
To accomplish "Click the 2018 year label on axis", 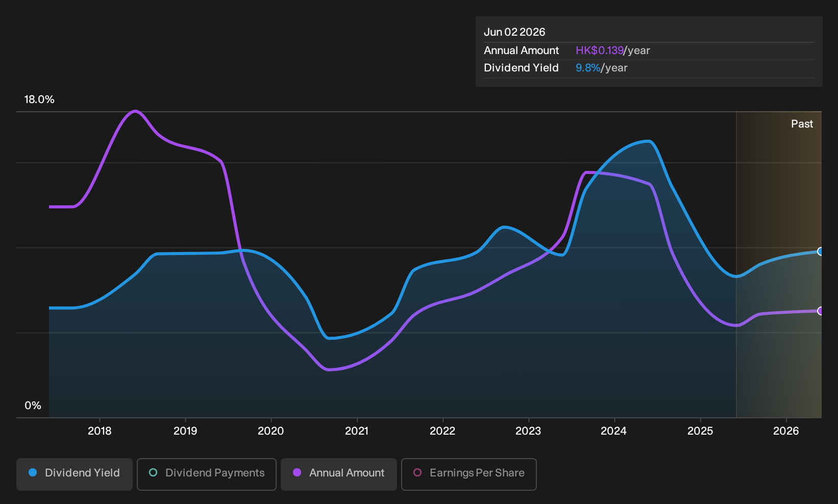I will pos(100,431).
